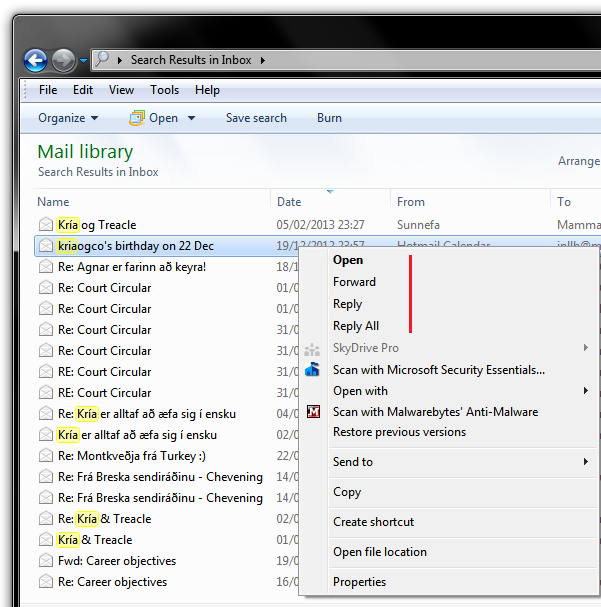Select message 'Fwd: Career objectives'
Viewport: 601px width, 607px height.
(x=117, y=561)
